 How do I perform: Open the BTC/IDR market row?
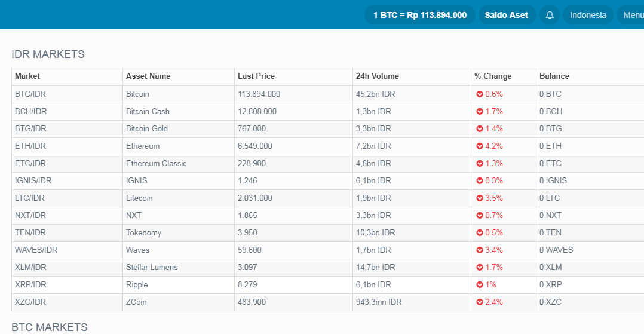pyautogui.click(x=29, y=94)
